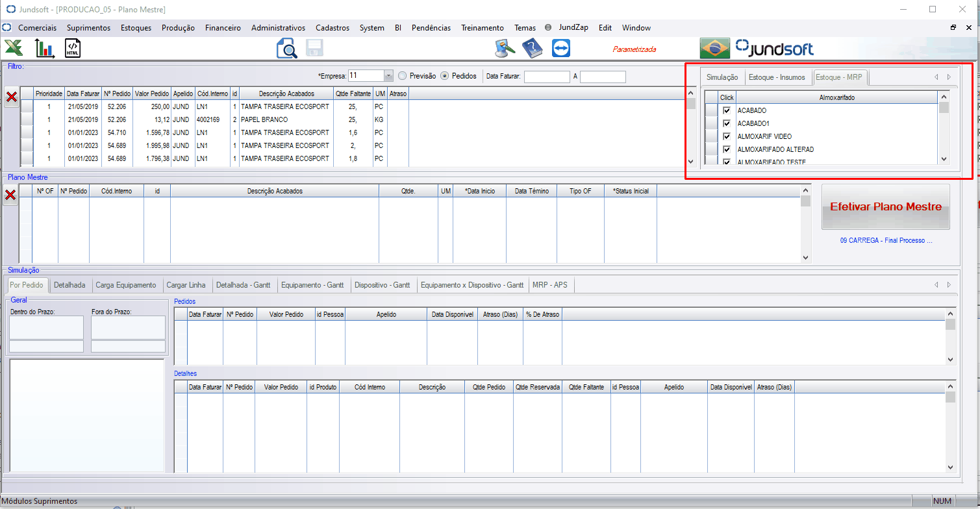Click the Dentro do Prazo value box
Viewport: 980px width, 509px height.
[x=46, y=327]
